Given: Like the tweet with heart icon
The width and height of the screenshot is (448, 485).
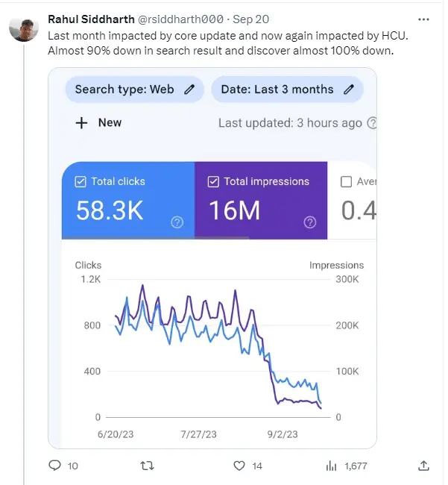Looking at the screenshot, I should click(x=239, y=466).
